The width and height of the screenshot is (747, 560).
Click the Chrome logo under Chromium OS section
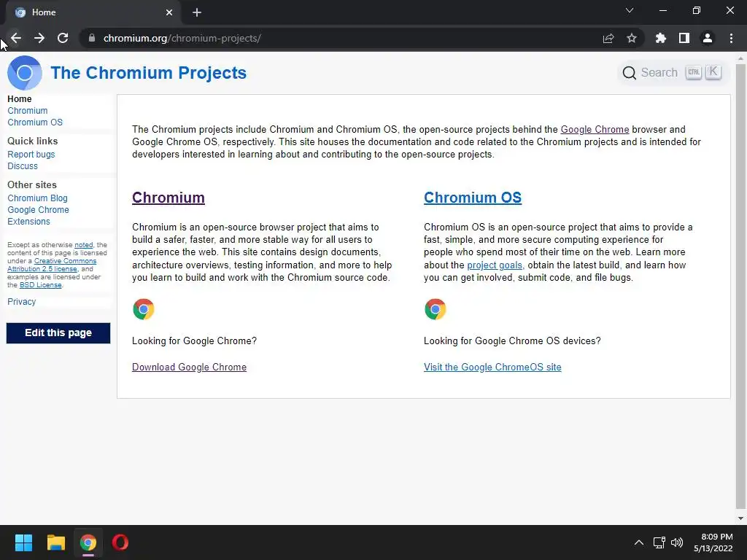[435, 309]
